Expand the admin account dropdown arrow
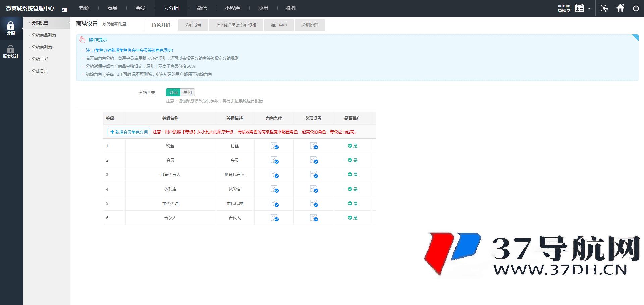644x305 pixels. (589, 9)
